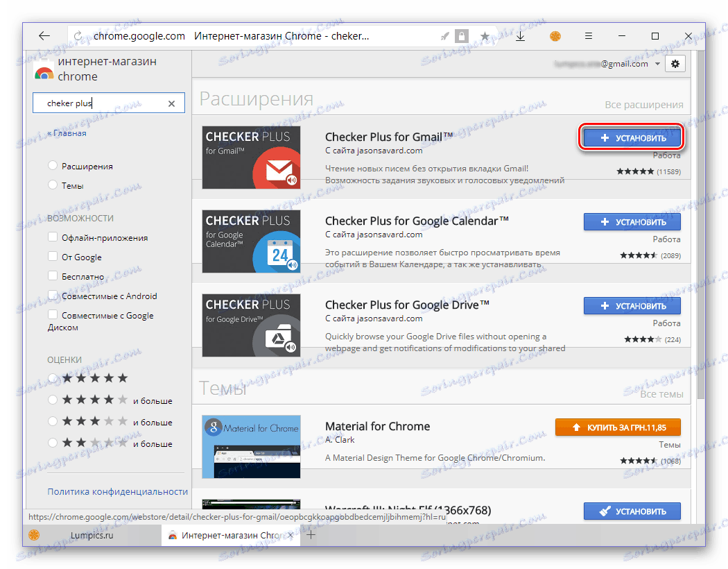Click the rocket turbo icon in address bar
Screen dimensions: 728x569
(445, 36)
